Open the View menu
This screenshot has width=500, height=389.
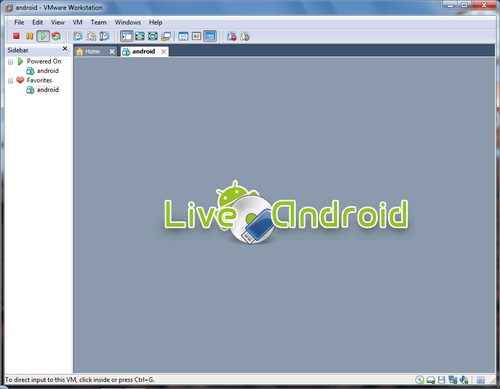(x=58, y=22)
